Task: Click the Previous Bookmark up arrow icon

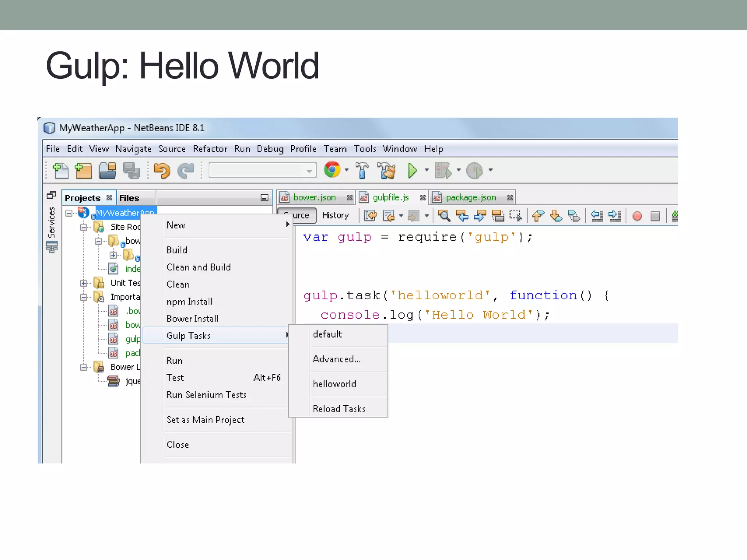Action: (538, 216)
